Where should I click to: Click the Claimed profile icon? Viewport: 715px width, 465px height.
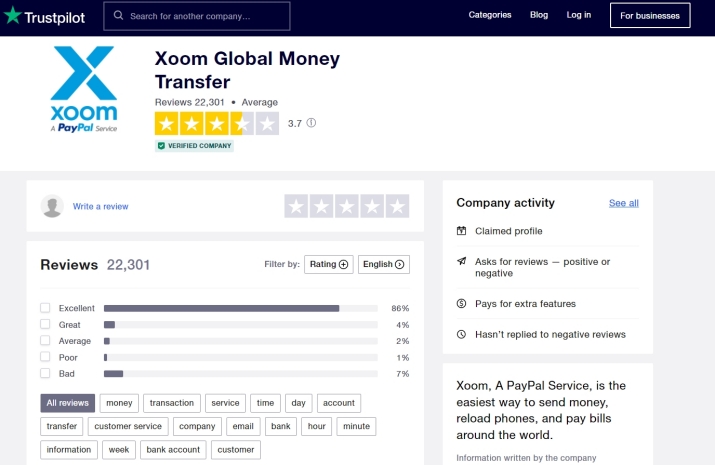coord(461,231)
